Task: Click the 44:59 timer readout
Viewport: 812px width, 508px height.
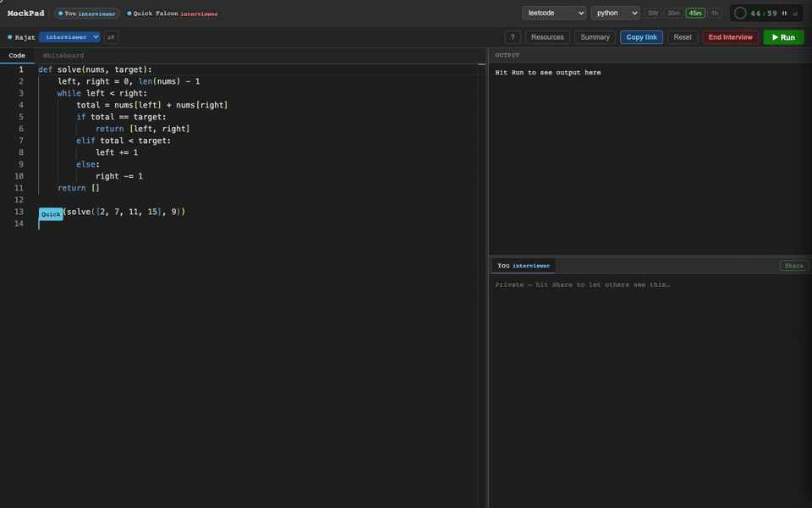Action: tap(764, 14)
